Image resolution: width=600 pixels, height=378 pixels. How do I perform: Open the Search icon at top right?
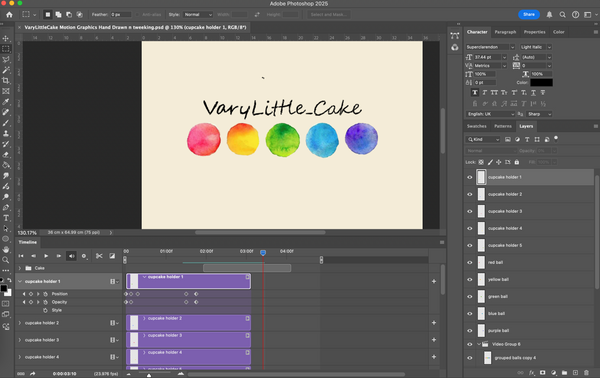click(562, 15)
